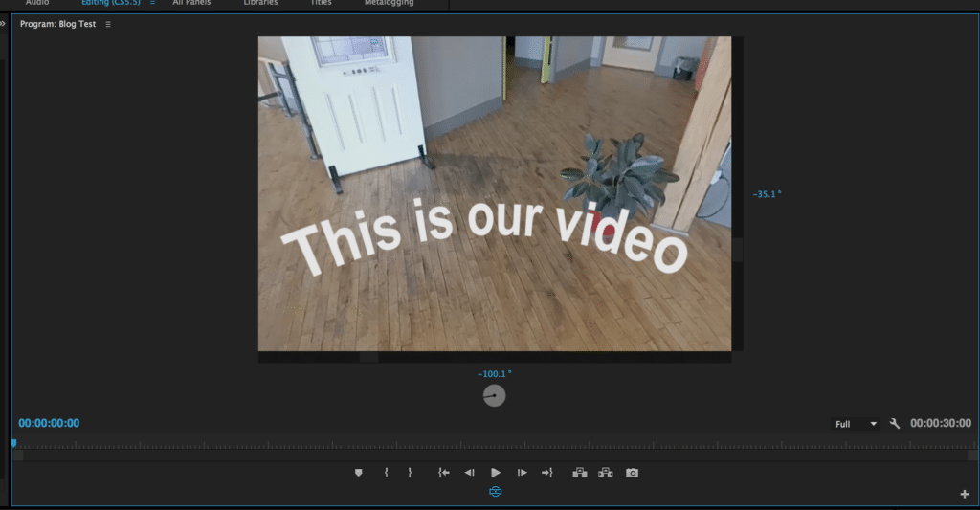Switch to the All Panels workspace
The height and width of the screenshot is (510, 980).
(191, 3)
